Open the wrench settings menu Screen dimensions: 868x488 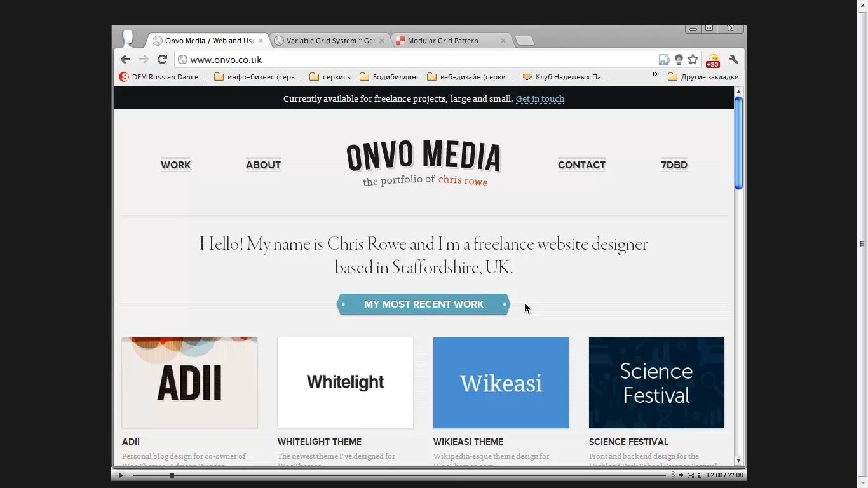point(733,60)
